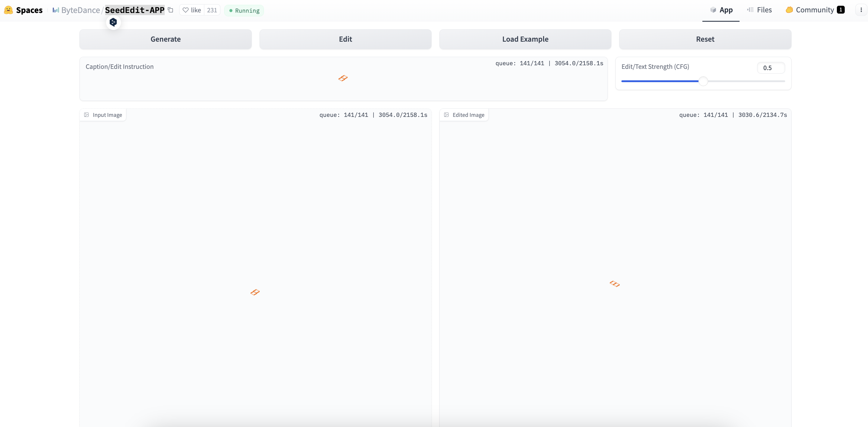The image size is (868, 427).
Task: Click the Reset button
Action: [705, 39]
